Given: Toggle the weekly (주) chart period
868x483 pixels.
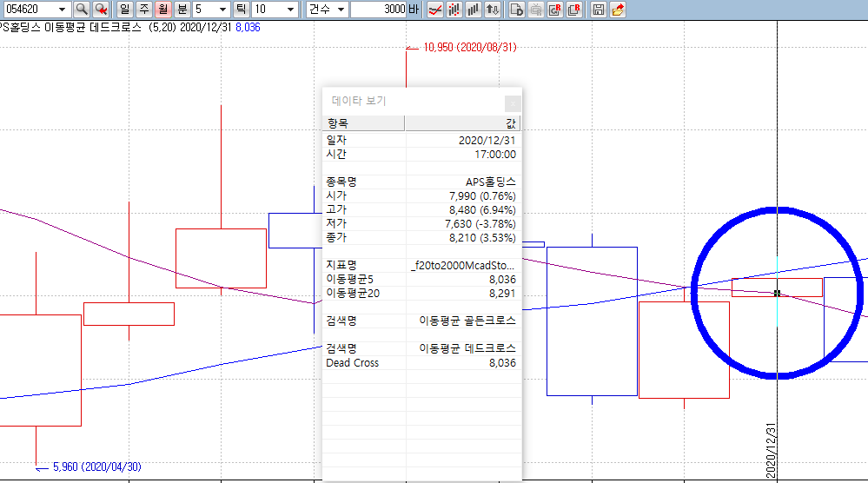Looking at the screenshot, I should (143, 10).
